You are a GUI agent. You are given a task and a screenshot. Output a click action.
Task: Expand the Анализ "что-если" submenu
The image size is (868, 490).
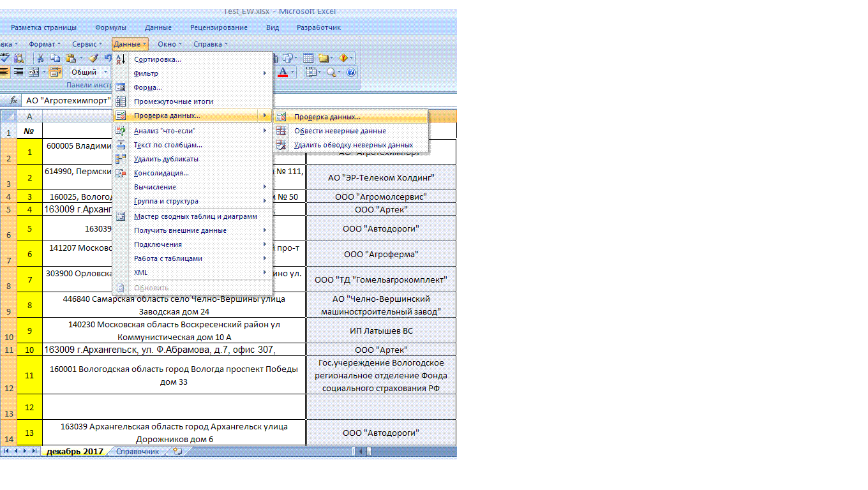tap(265, 131)
